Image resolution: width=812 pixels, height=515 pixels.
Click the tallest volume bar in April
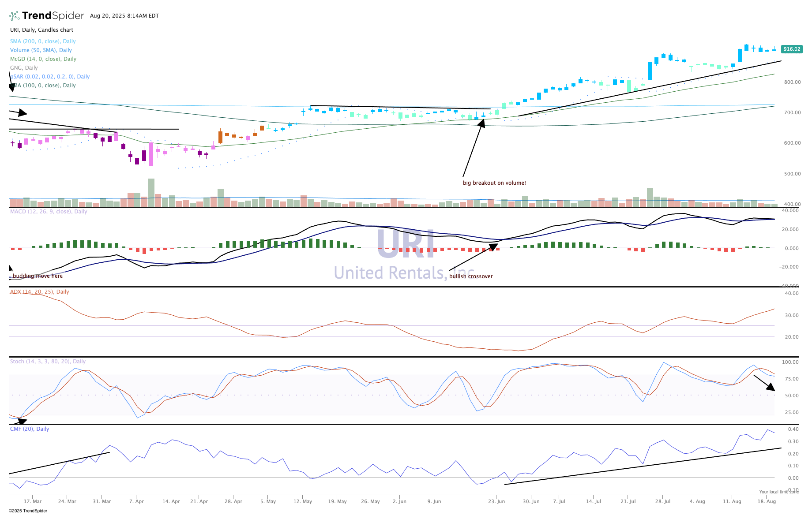pos(151,192)
